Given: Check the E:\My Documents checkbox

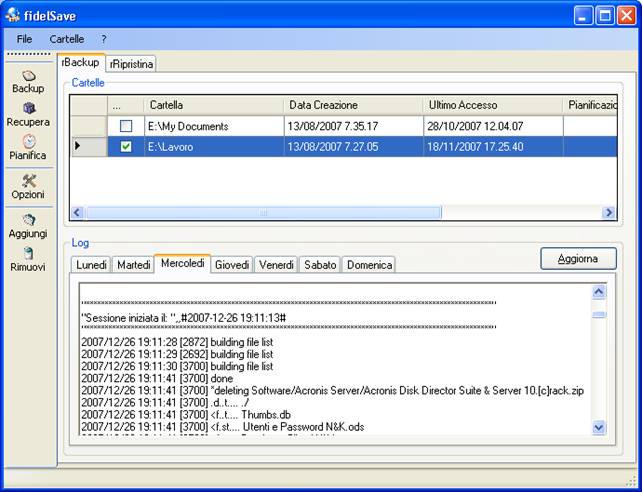Looking at the screenshot, I should click(126, 127).
